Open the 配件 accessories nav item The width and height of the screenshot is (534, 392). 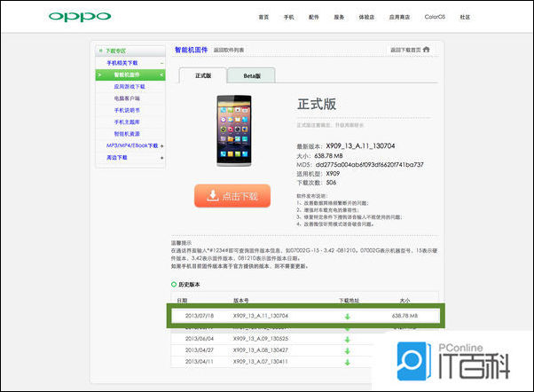(x=314, y=17)
